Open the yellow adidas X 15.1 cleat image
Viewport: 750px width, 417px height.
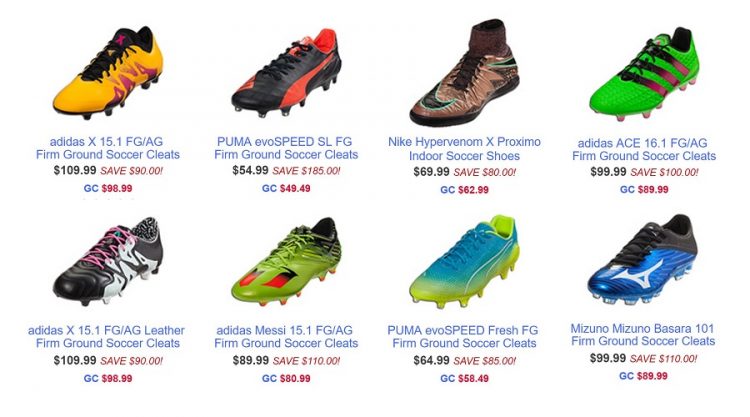108,73
